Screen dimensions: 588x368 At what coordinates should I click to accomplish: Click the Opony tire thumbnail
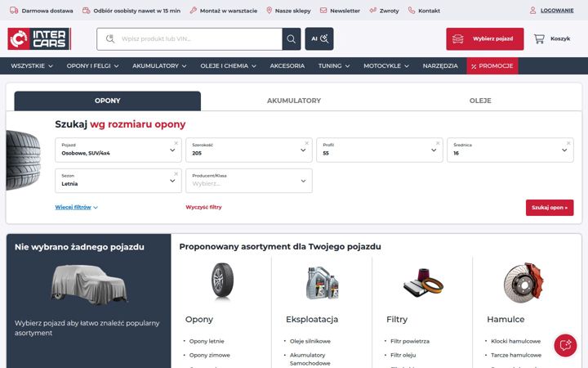[222, 281]
